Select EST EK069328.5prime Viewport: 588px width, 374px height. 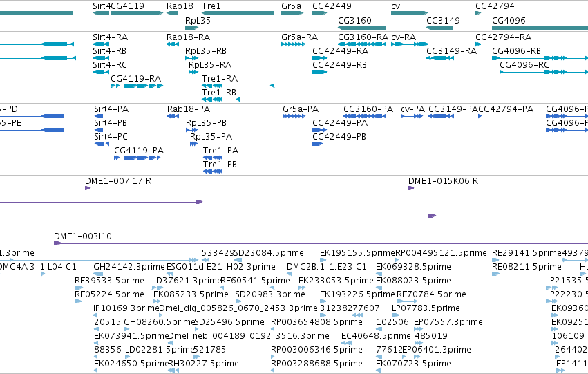379,274
